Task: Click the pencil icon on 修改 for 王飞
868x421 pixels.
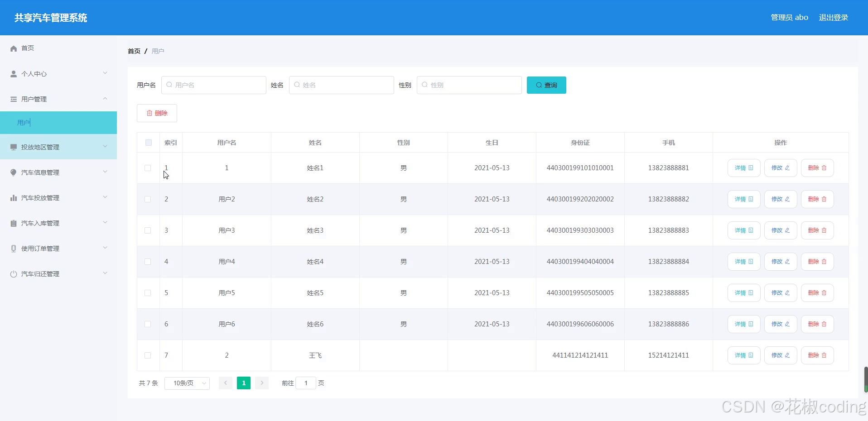Action: (787, 355)
